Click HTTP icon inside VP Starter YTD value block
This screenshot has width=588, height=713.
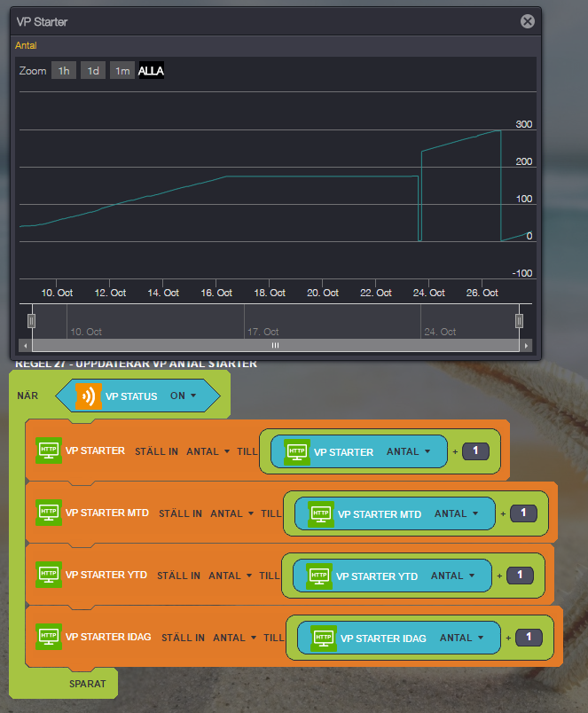(x=318, y=576)
